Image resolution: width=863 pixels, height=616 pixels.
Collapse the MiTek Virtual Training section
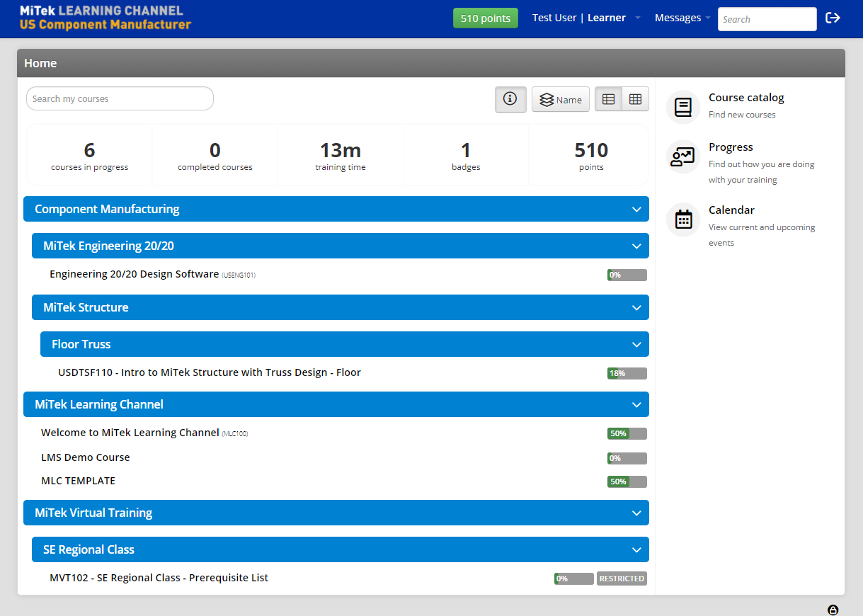(336, 513)
